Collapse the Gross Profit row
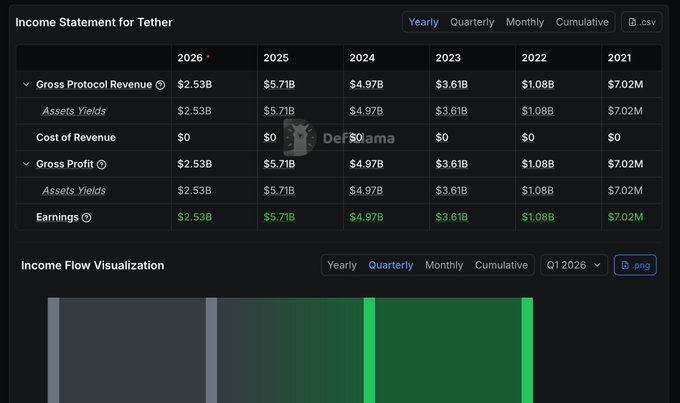The width and height of the screenshot is (680, 403). (26, 164)
